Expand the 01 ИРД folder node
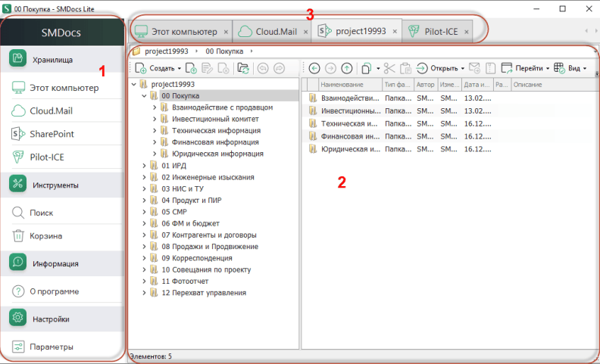This screenshot has width=600, height=364. [x=144, y=165]
